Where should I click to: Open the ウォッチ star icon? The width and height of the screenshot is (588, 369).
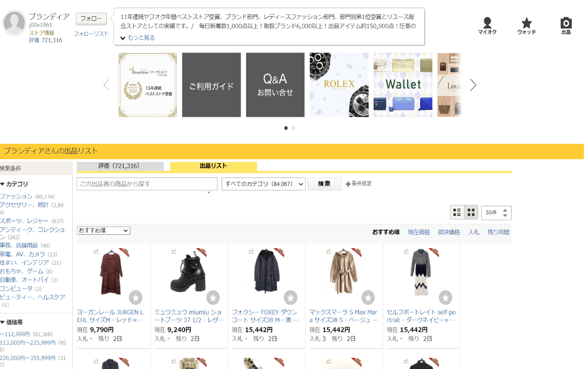[x=526, y=26]
